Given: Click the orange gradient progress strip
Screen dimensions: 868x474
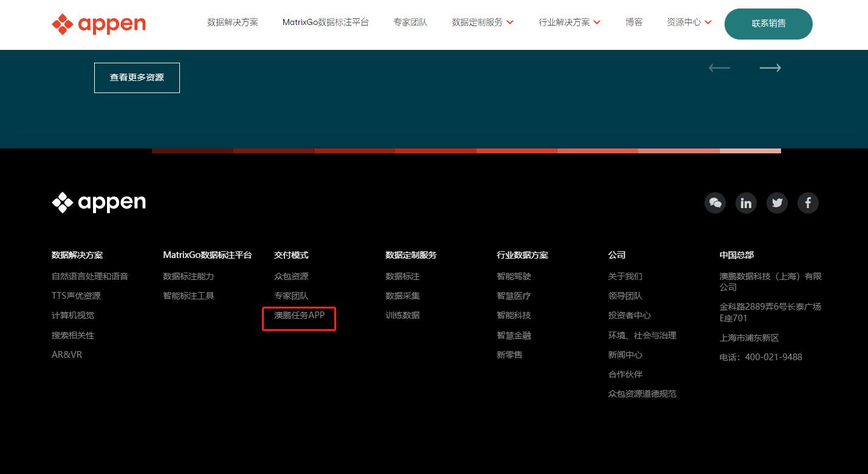Looking at the screenshot, I should click(467, 151).
